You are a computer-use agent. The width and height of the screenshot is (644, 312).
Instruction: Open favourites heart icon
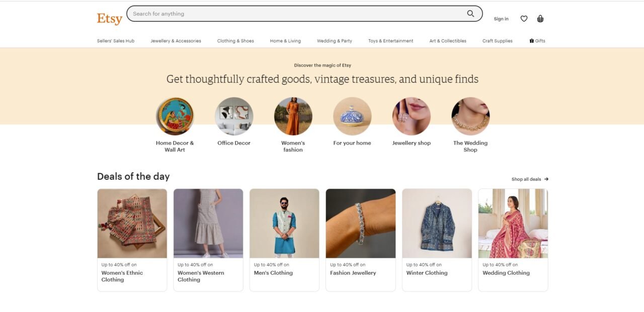click(x=524, y=19)
